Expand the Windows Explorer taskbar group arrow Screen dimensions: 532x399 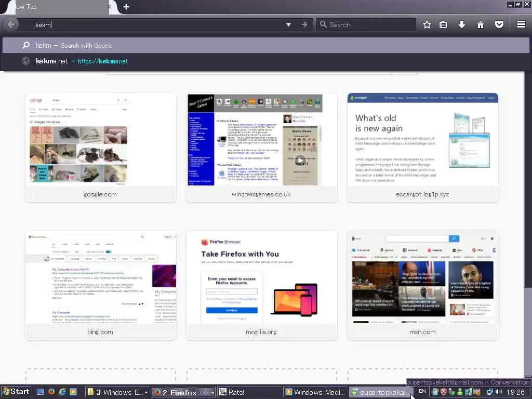click(x=147, y=392)
